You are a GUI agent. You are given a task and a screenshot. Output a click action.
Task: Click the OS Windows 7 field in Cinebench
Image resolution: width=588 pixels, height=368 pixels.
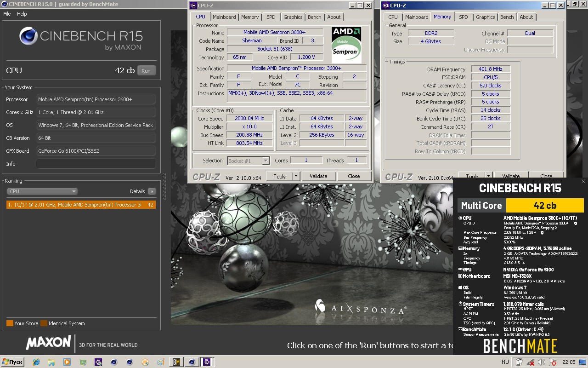(x=96, y=125)
